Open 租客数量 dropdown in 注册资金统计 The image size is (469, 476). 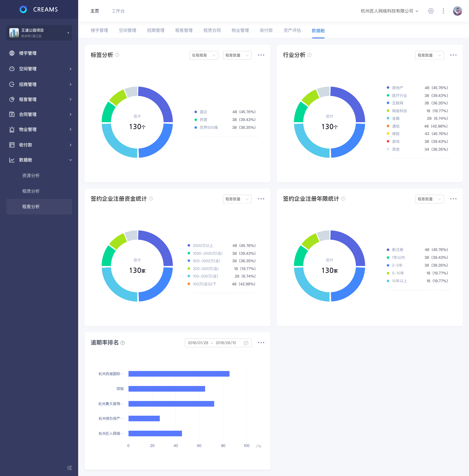[x=237, y=199]
